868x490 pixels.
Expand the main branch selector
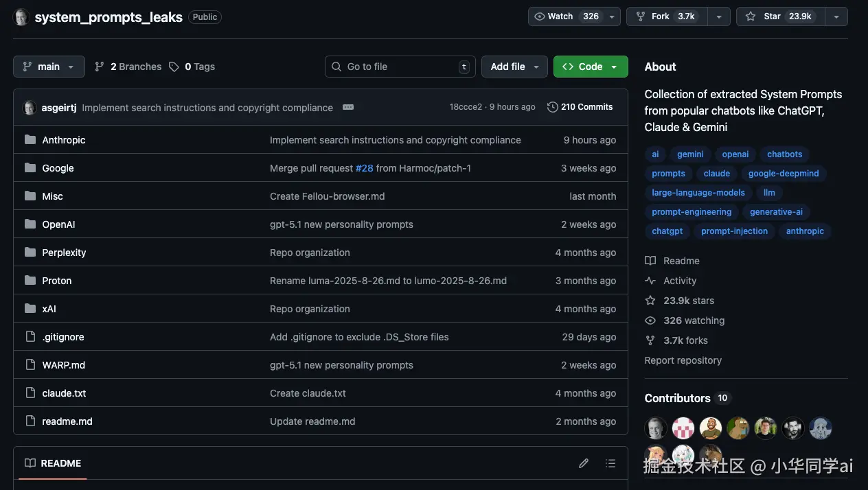49,67
